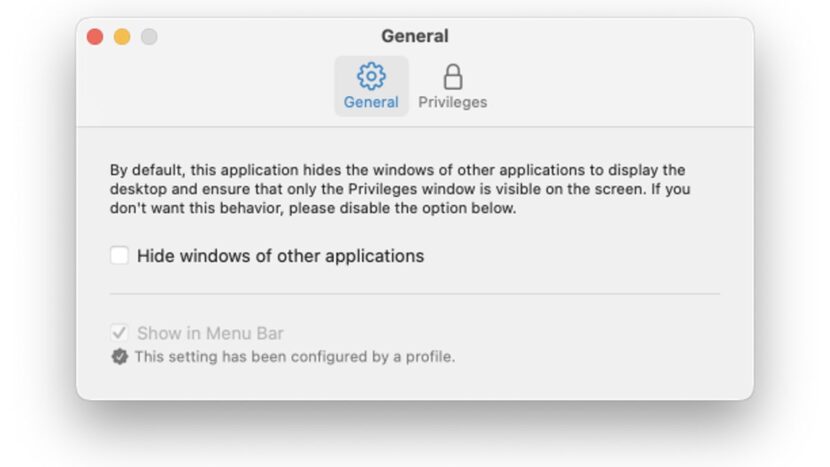Click the gear icon in the toolbar

[x=371, y=76]
